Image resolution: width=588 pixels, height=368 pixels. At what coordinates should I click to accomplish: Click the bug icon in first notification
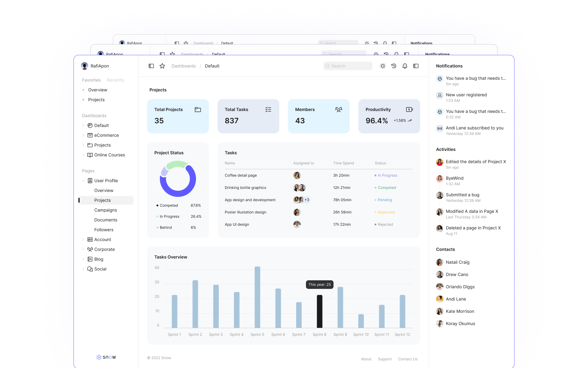(440, 79)
